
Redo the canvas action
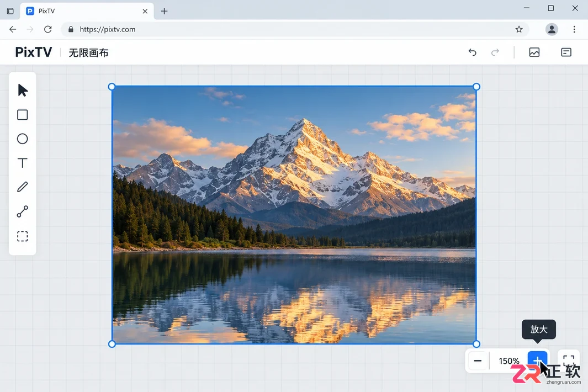point(495,52)
